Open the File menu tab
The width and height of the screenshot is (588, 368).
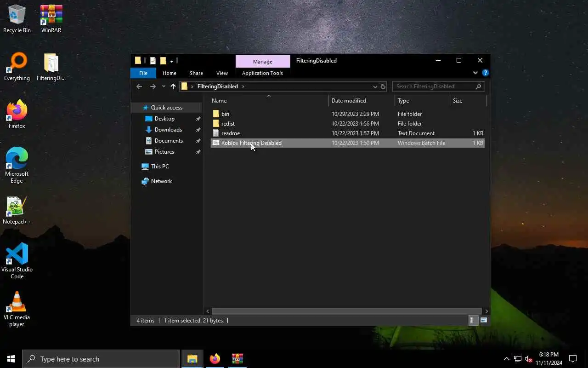coord(143,73)
